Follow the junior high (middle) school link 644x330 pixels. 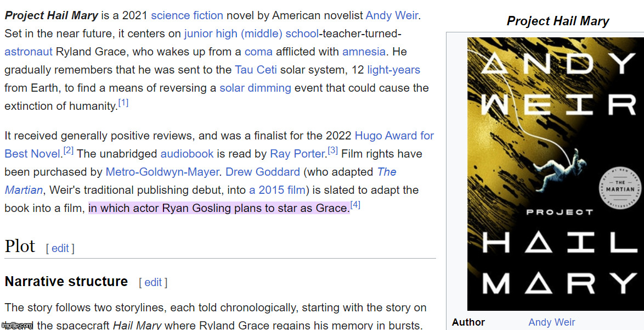point(251,33)
